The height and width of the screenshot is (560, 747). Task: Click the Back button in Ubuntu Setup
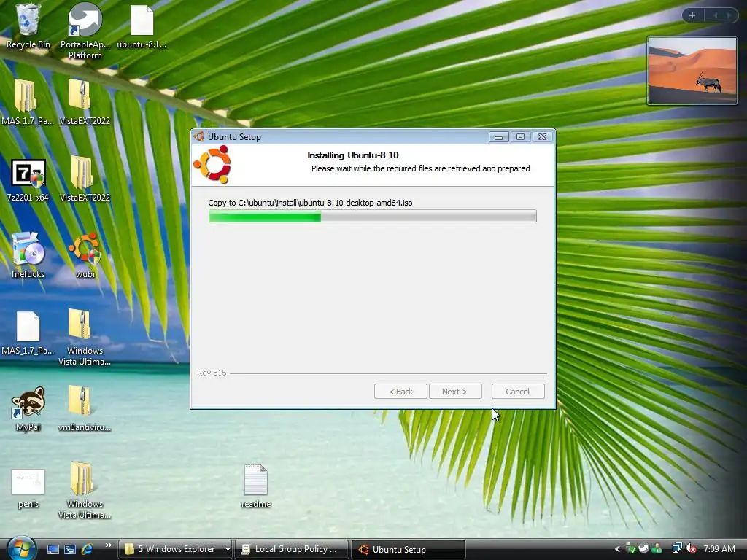[400, 392]
